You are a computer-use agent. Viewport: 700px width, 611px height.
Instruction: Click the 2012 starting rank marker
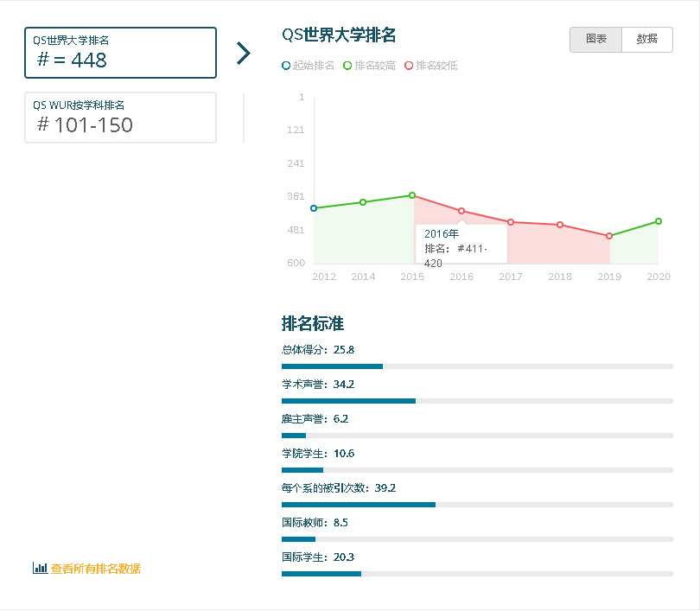313,207
